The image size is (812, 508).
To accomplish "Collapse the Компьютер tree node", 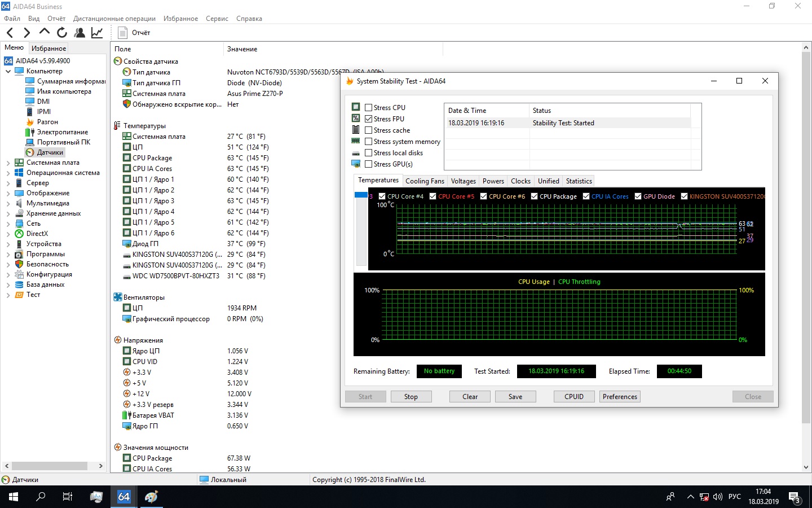I will click(x=8, y=71).
